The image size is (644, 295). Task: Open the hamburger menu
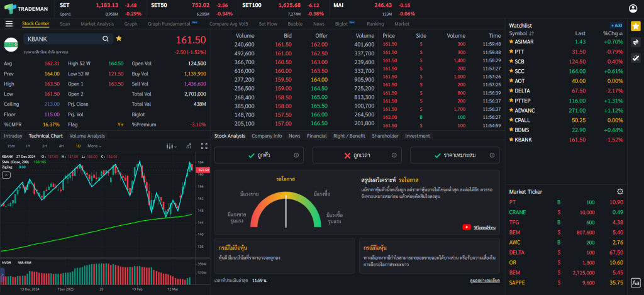[9, 24]
